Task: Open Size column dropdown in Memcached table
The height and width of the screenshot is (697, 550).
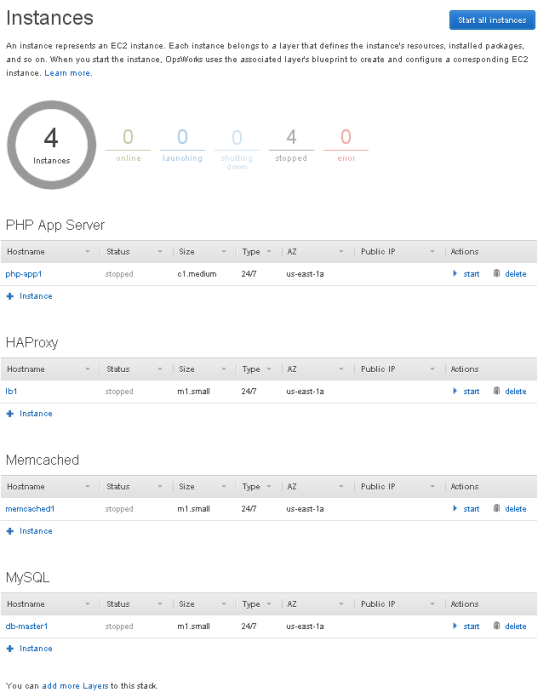Action: point(224,486)
